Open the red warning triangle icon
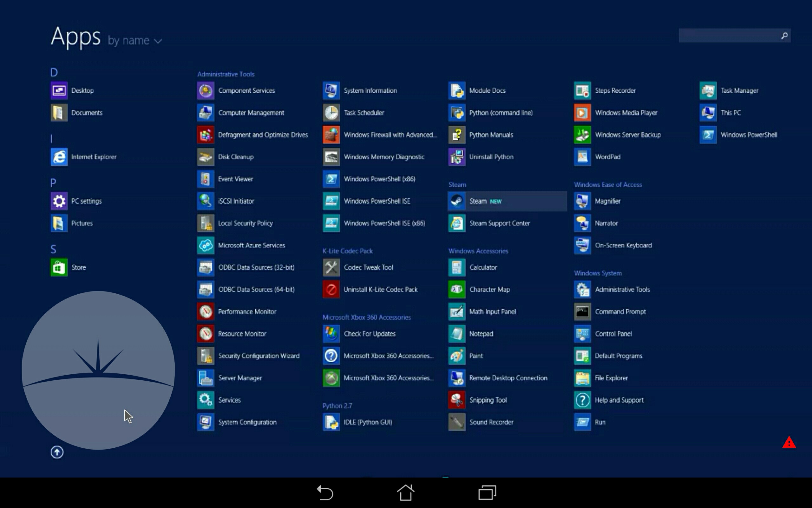 [x=789, y=443]
